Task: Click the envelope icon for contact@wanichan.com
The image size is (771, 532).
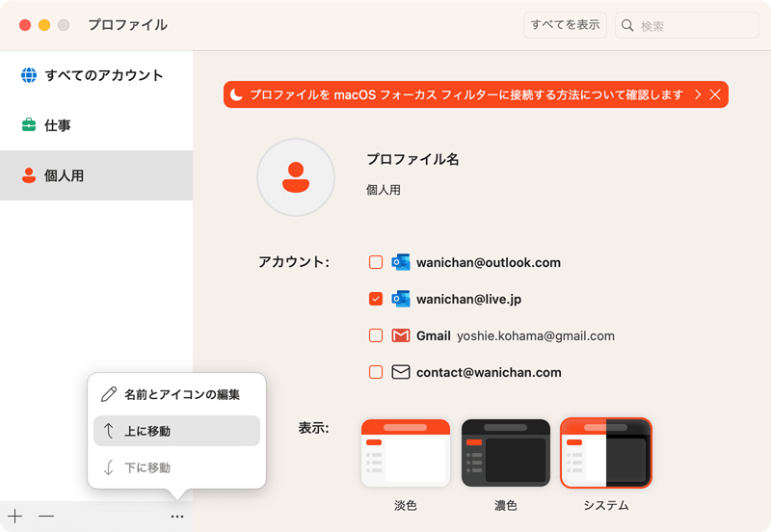Action: (401, 372)
